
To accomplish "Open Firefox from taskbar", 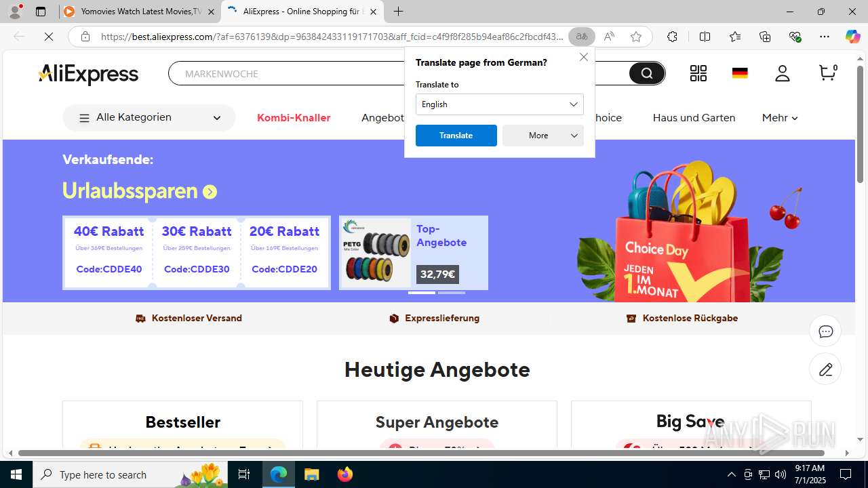I will tap(345, 474).
